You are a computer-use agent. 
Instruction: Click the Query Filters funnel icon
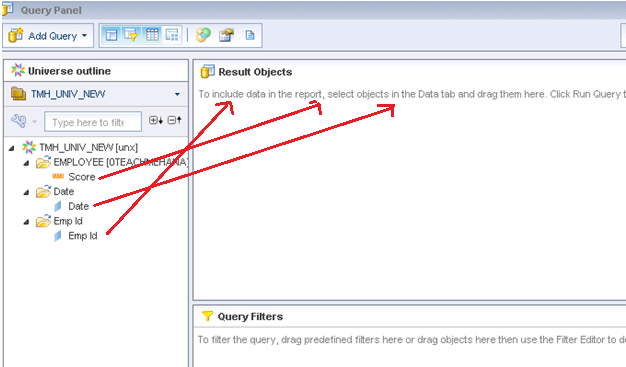tap(207, 316)
